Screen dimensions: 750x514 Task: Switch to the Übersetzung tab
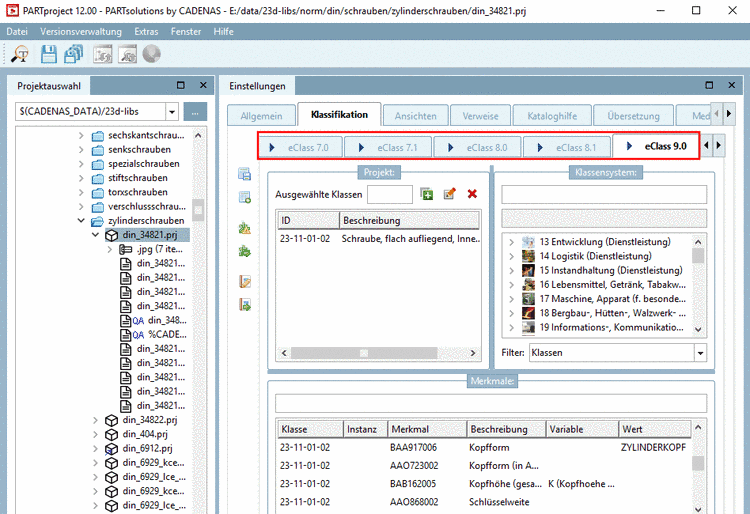click(633, 116)
